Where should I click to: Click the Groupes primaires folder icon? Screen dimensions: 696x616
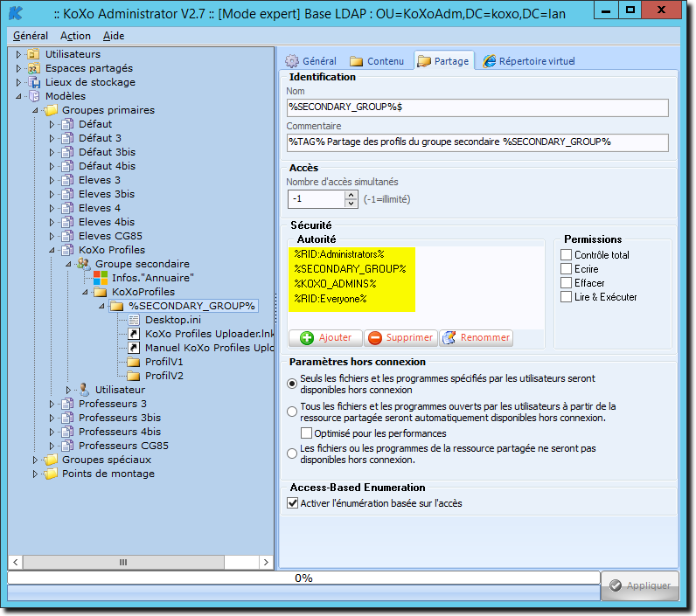tap(51, 110)
